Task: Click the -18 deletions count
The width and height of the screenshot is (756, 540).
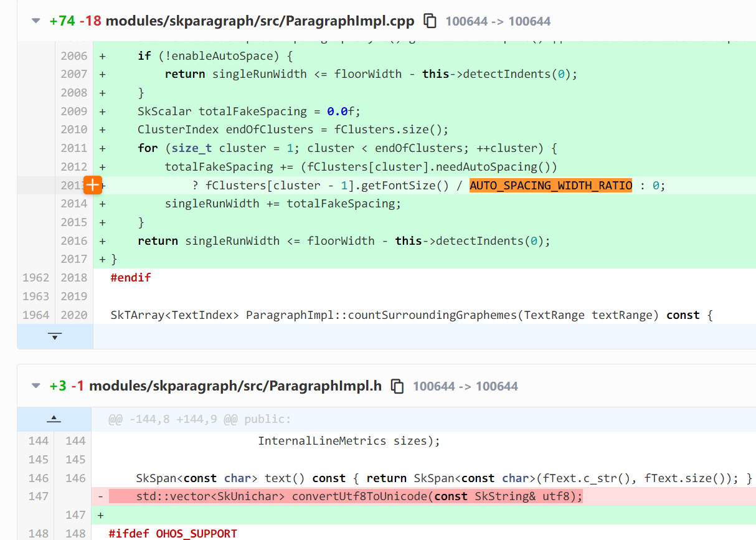Action: click(90, 21)
